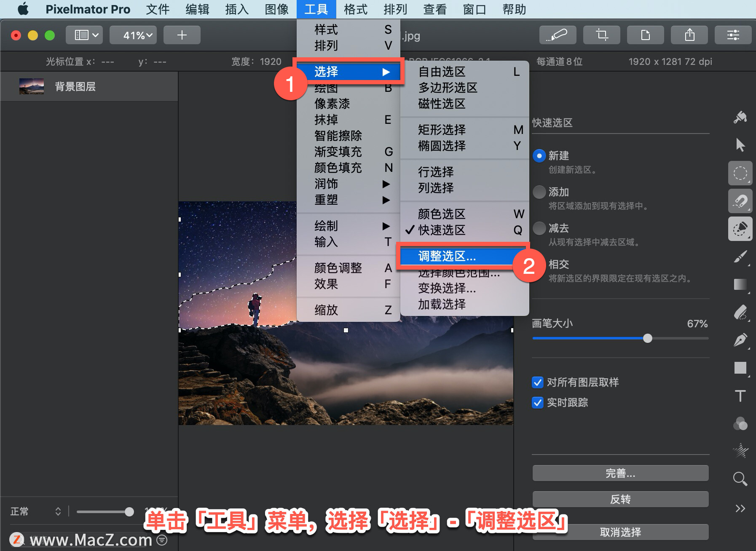Open the 格式 menu in the menu bar
Image resolution: width=756 pixels, height=551 pixels.
tap(355, 9)
